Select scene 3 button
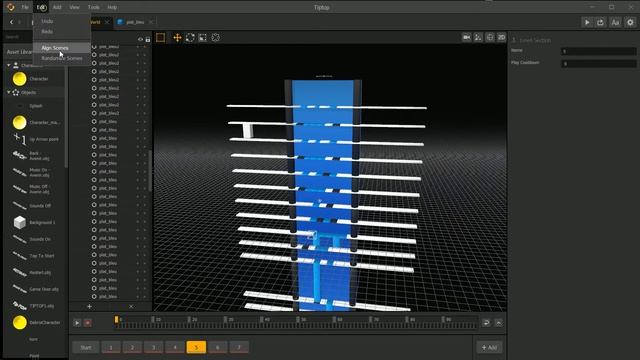640x360 pixels. coord(153,347)
